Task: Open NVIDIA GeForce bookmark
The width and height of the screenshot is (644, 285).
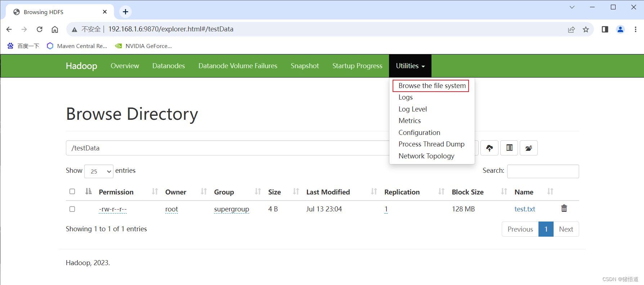Action: tap(143, 46)
